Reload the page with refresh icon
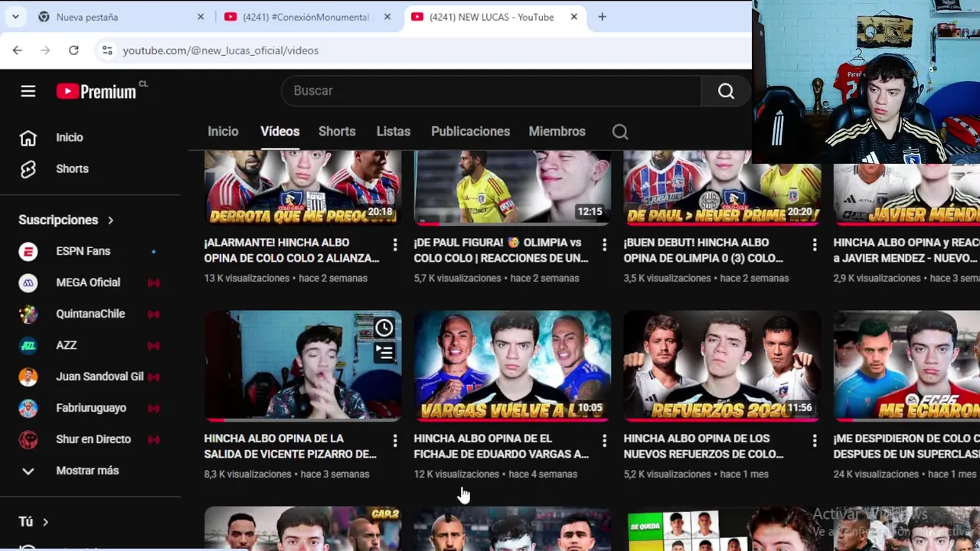 coord(73,51)
